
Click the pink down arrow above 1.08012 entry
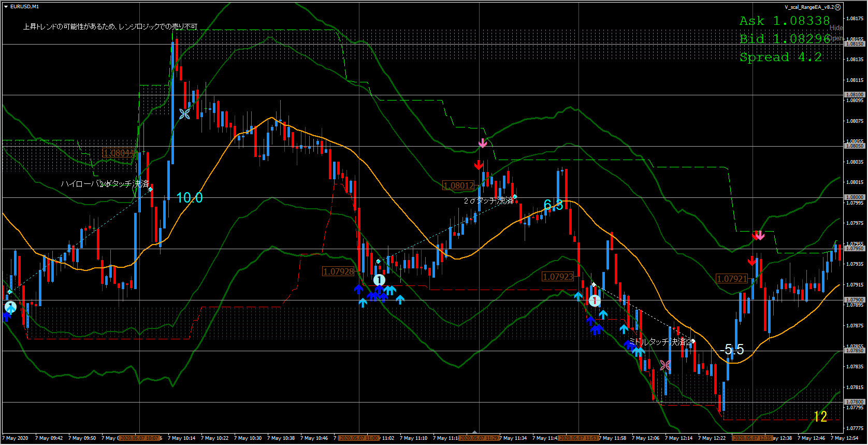[x=483, y=143]
